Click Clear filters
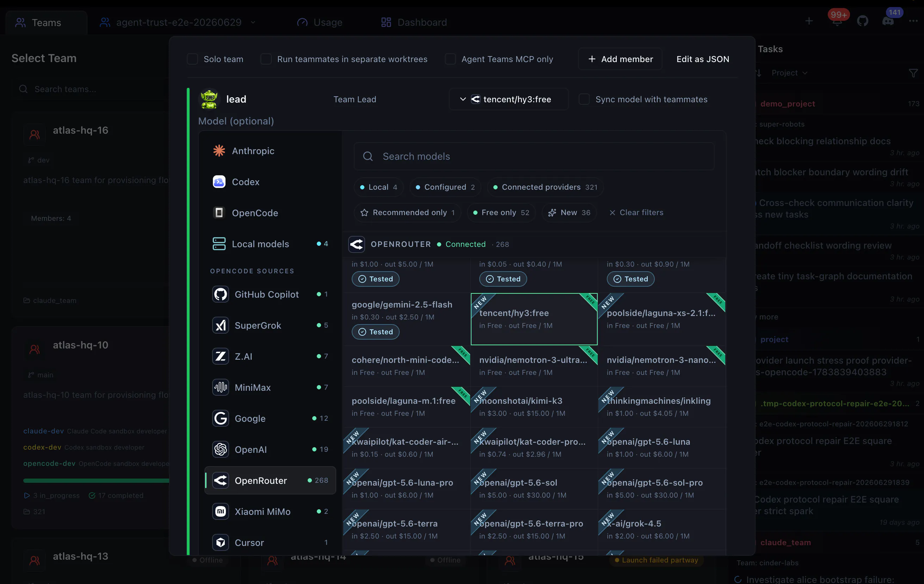The height and width of the screenshot is (584, 924). [x=636, y=212]
